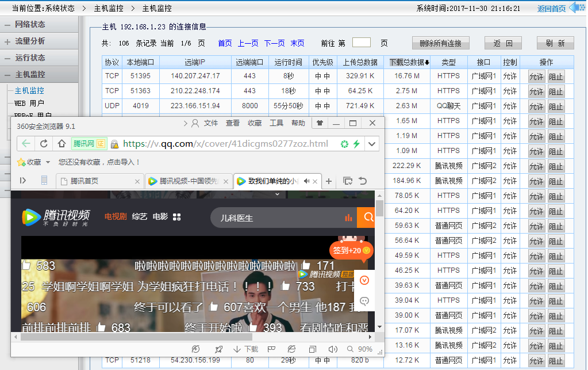Click the user account icon in browser
This screenshot has height=370, width=588.
(195, 123)
